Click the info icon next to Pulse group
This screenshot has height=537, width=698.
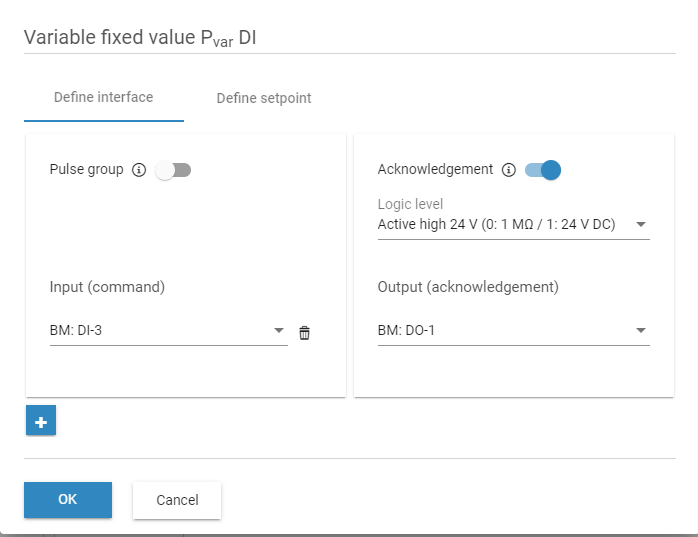pos(139,170)
